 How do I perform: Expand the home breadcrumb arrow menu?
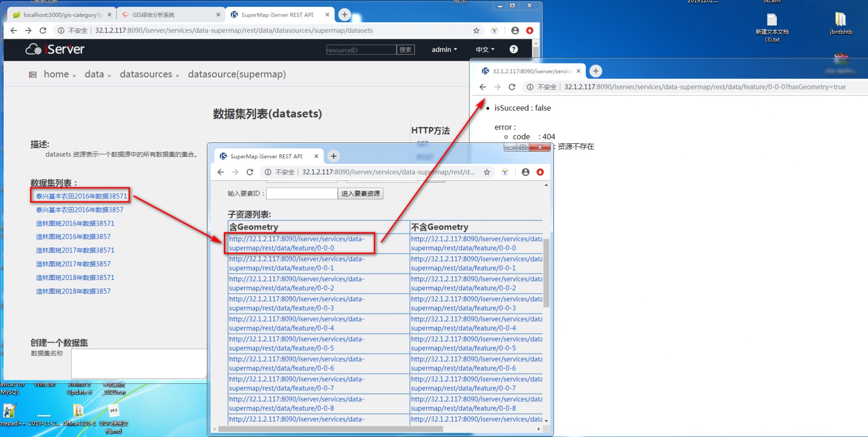tap(74, 75)
